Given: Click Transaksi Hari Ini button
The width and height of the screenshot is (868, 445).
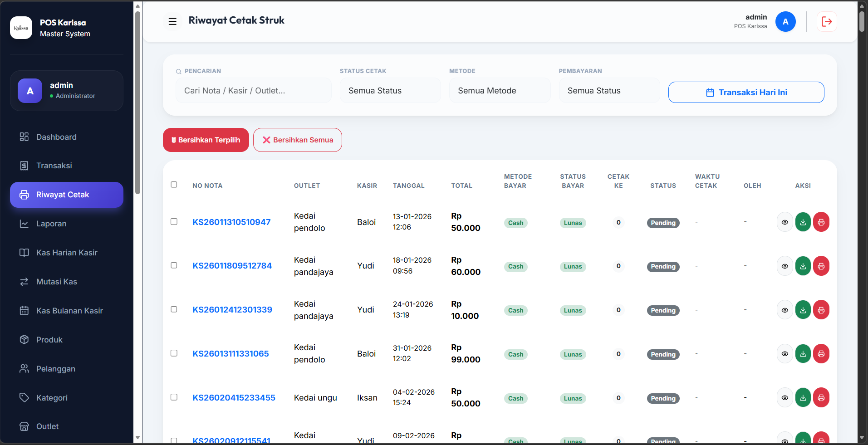Looking at the screenshot, I should [x=746, y=92].
